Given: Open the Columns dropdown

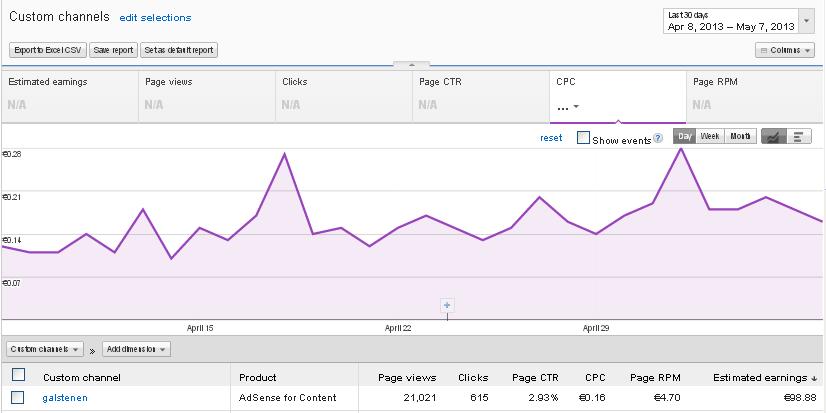Looking at the screenshot, I should [785, 51].
